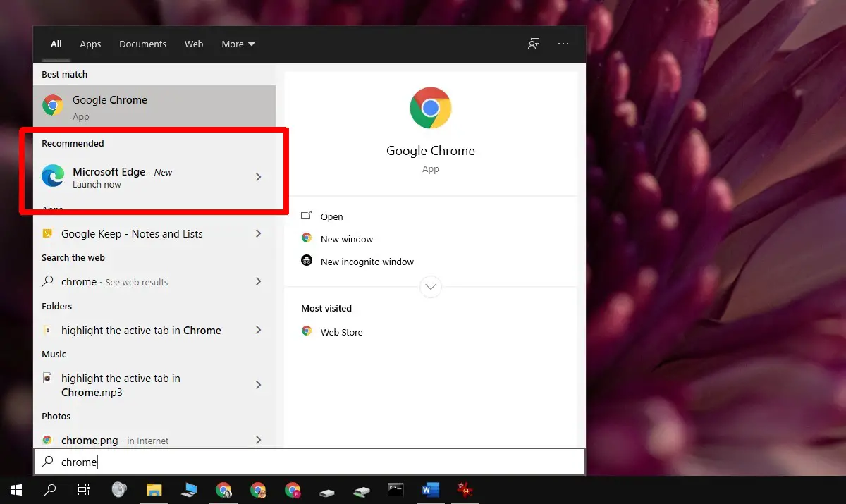
Task: Click the 'Search the web' section label
Action: click(x=73, y=257)
